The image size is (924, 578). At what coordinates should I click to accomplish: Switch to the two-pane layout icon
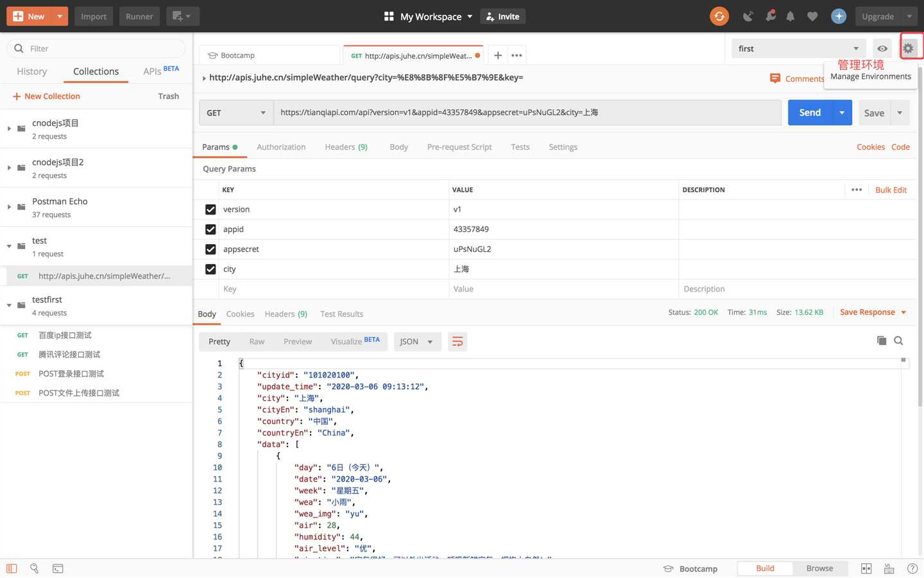coord(866,568)
